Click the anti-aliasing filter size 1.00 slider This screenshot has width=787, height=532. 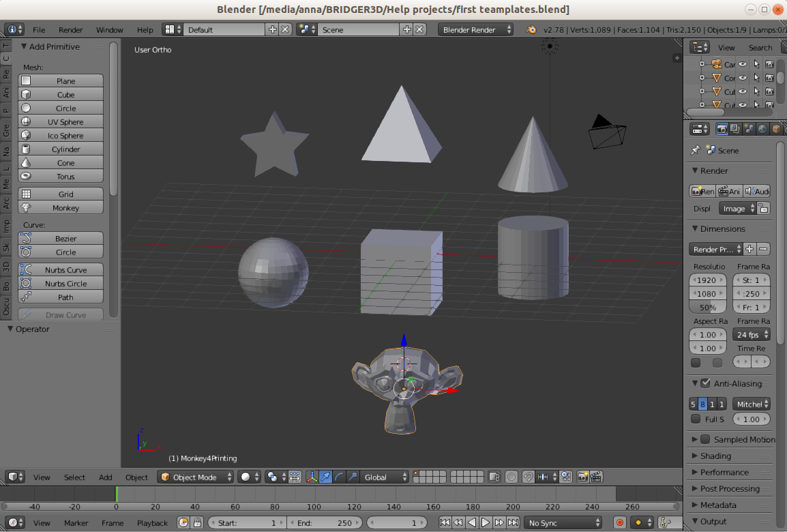pyautogui.click(x=752, y=419)
